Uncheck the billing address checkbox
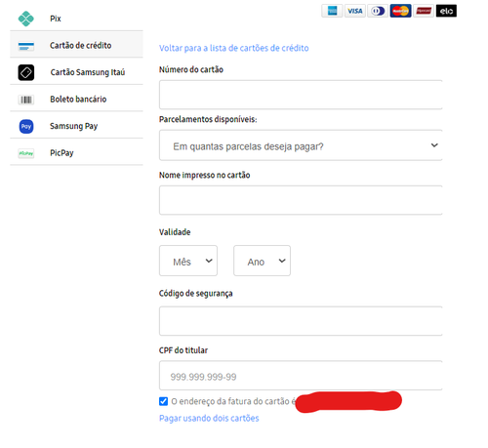The width and height of the screenshot is (488, 448). 163,401
